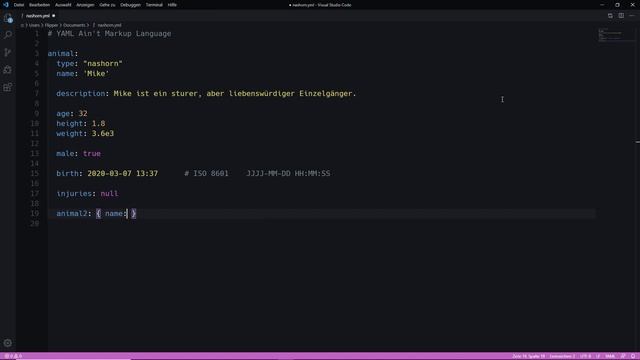640x360 pixels.
Task: Open the notifications bell in status bar
Action: [633, 356]
